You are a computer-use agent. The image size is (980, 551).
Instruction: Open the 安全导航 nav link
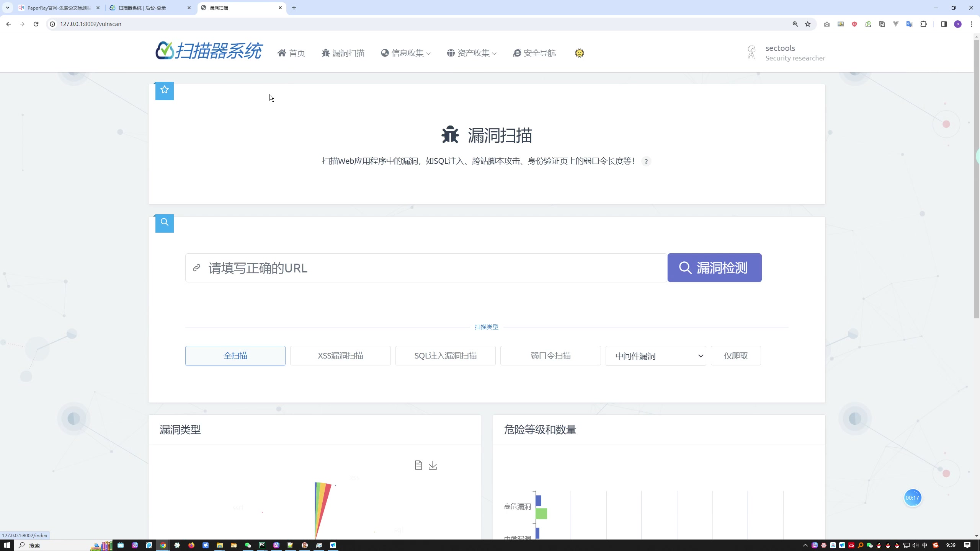pyautogui.click(x=534, y=53)
